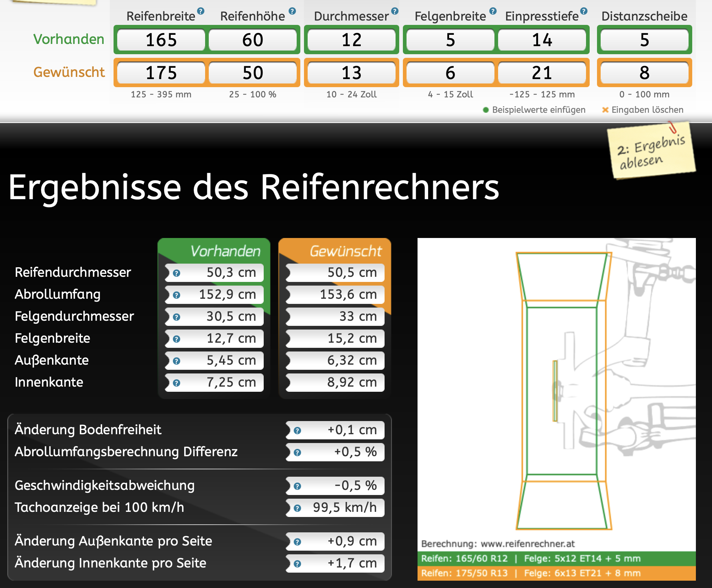712x588 pixels.
Task: Click Vorhanden Einpresstiefe field showing 14
Action: [542, 40]
